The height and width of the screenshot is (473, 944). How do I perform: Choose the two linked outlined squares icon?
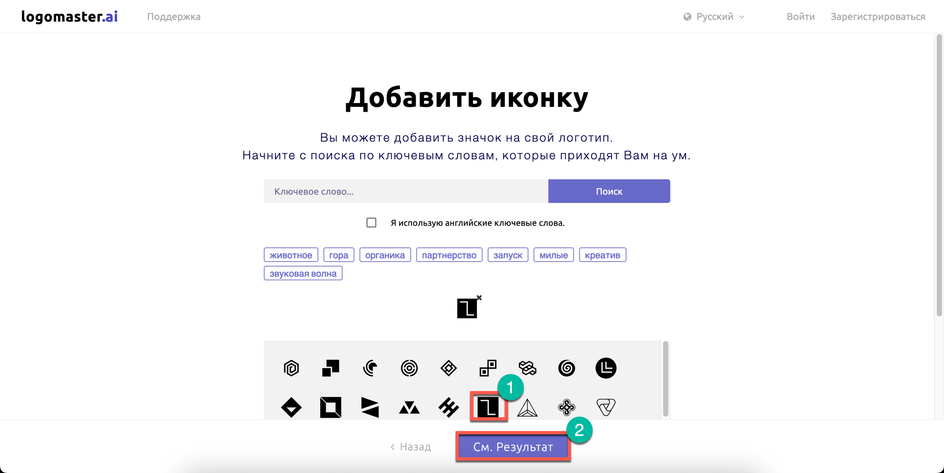(x=488, y=368)
